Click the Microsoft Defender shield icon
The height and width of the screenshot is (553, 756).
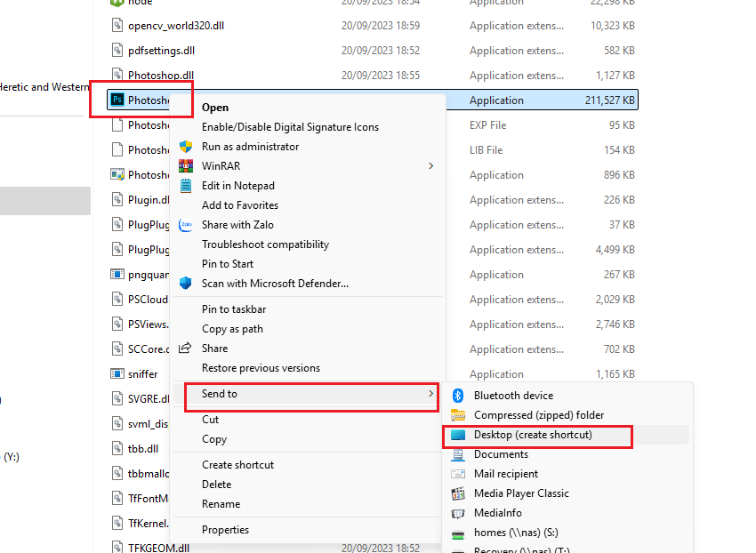[186, 284]
